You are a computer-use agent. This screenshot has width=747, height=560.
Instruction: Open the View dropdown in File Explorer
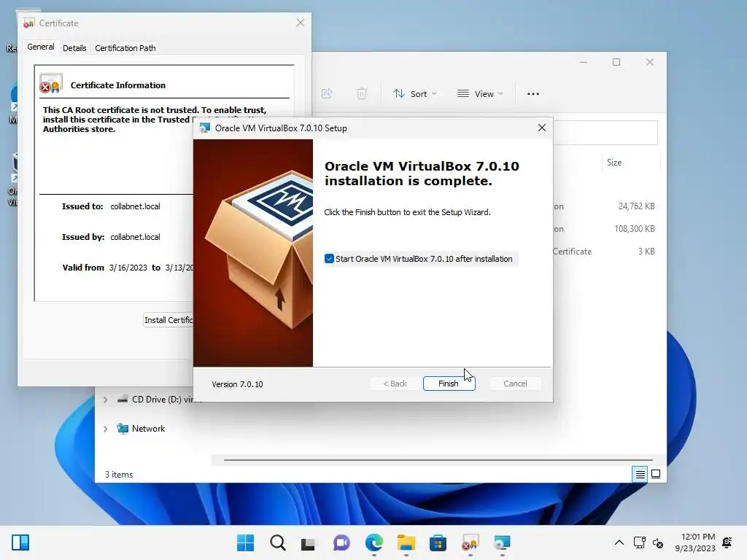pyautogui.click(x=480, y=94)
